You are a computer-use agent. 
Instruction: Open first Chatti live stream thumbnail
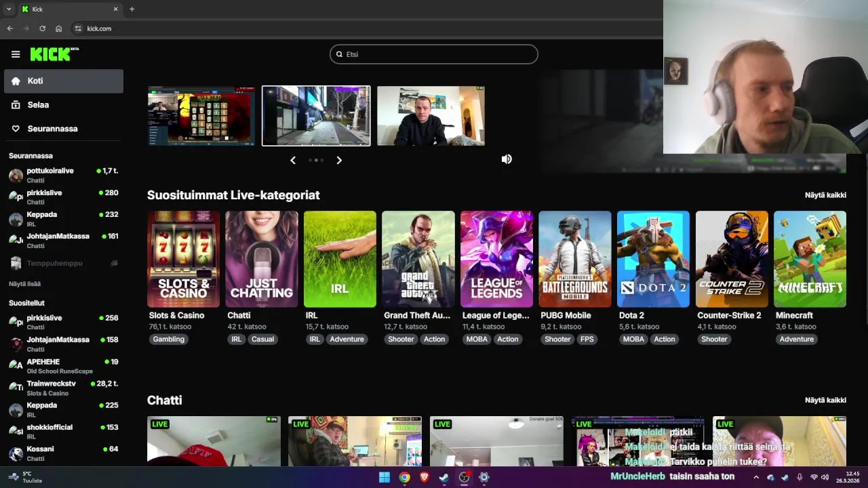click(214, 441)
